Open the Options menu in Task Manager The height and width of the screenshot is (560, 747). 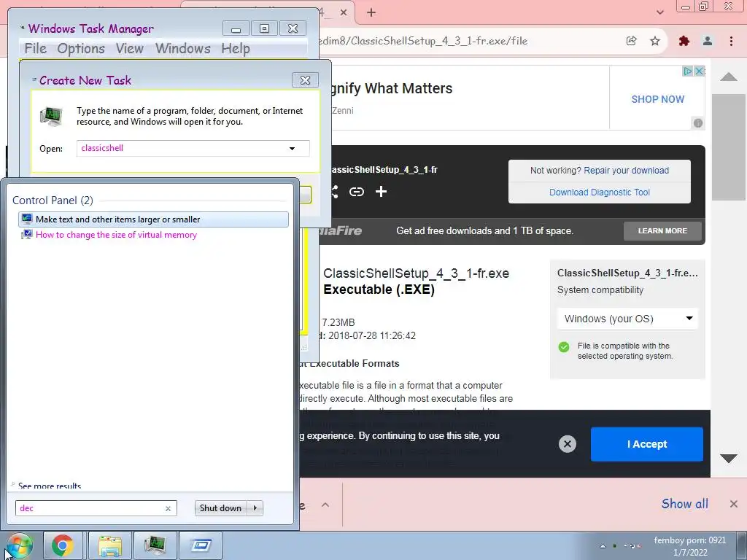[x=81, y=49]
